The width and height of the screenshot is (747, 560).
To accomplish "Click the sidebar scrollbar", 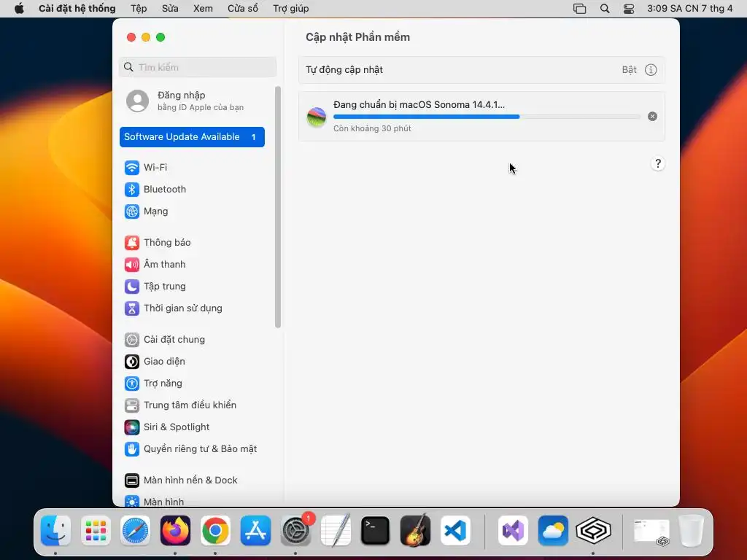I will pos(278,207).
